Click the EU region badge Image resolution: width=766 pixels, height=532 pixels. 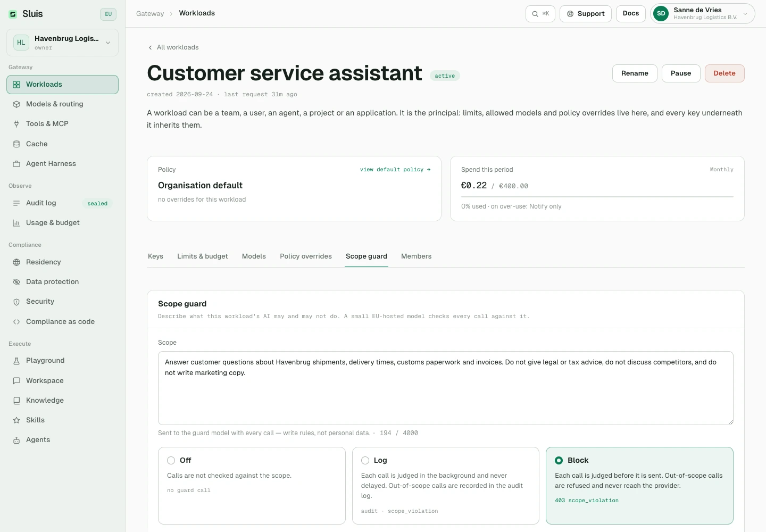[x=108, y=14]
